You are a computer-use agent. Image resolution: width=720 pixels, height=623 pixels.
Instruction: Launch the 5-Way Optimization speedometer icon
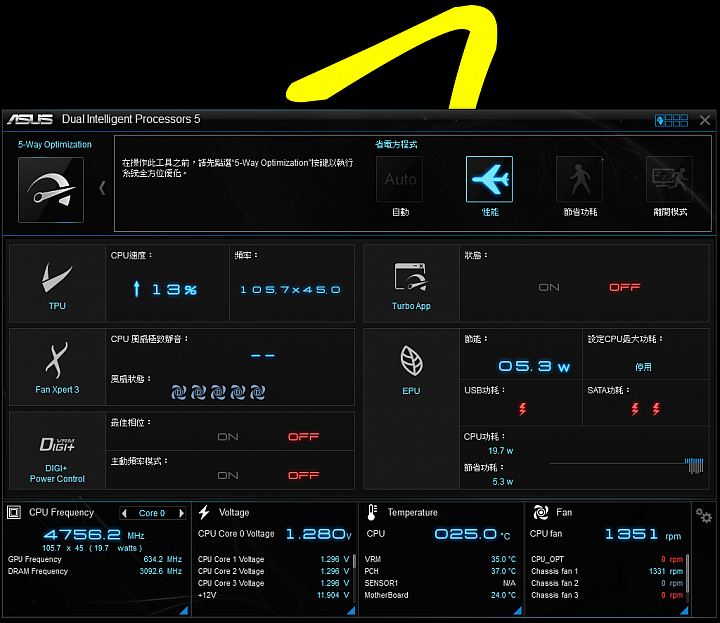[51, 190]
